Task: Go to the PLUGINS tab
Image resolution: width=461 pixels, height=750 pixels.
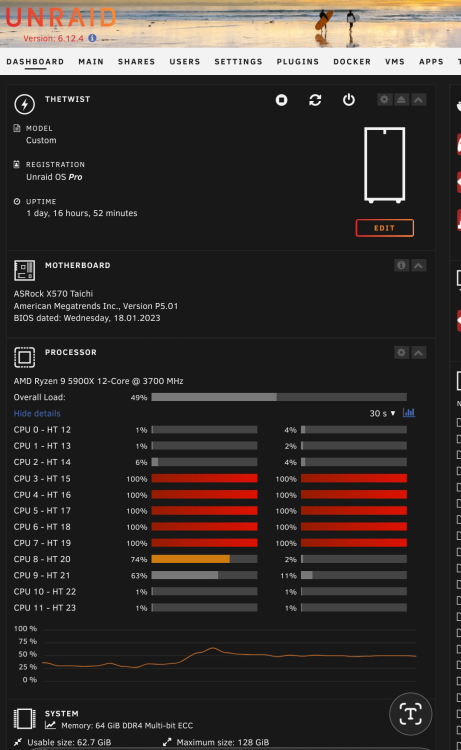Action: click(297, 62)
